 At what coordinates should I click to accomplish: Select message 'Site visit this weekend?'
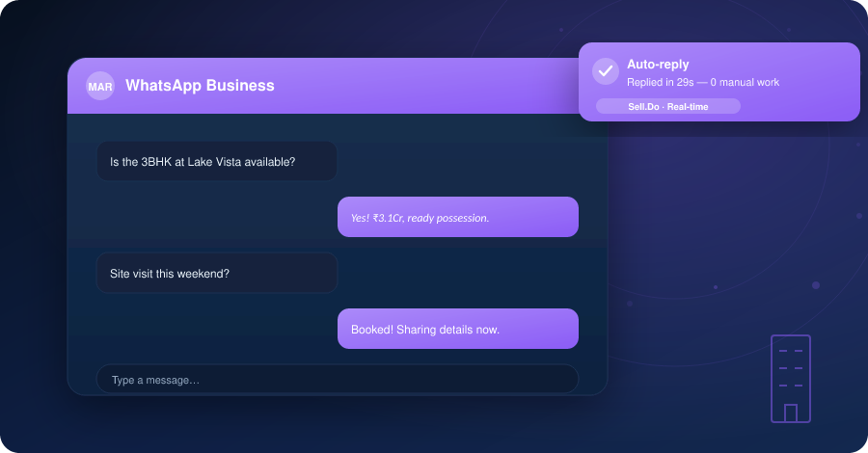pos(217,273)
